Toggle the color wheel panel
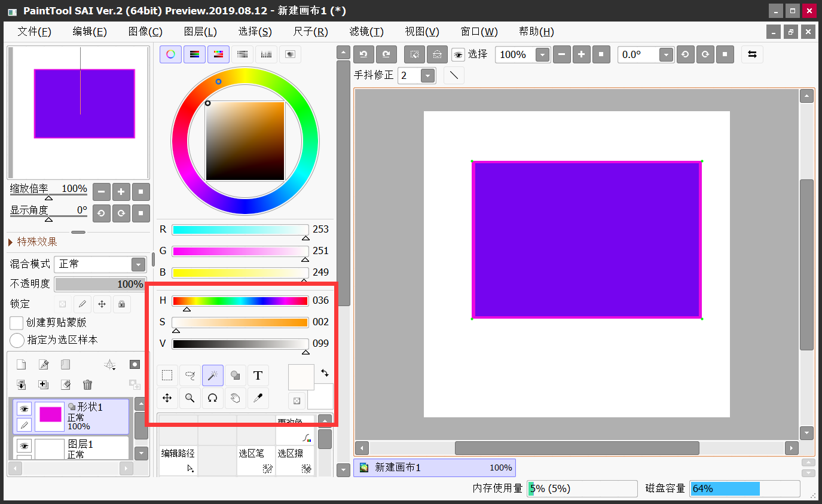The width and height of the screenshot is (822, 504). coord(170,54)
